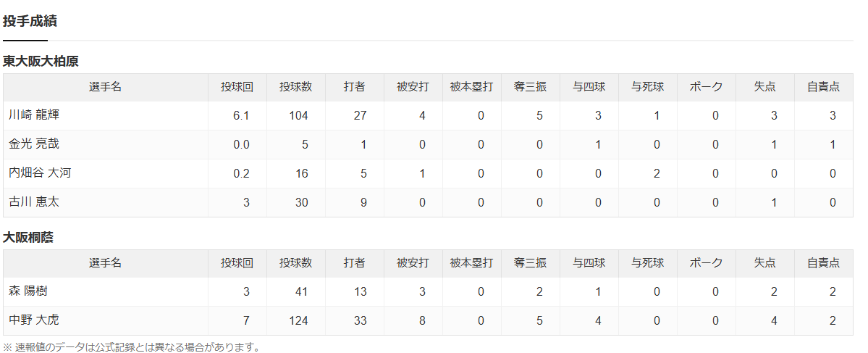Click 自責点 header in 大阪桐蔭 table
The image size is (868, 353).
tap(823, 263)
